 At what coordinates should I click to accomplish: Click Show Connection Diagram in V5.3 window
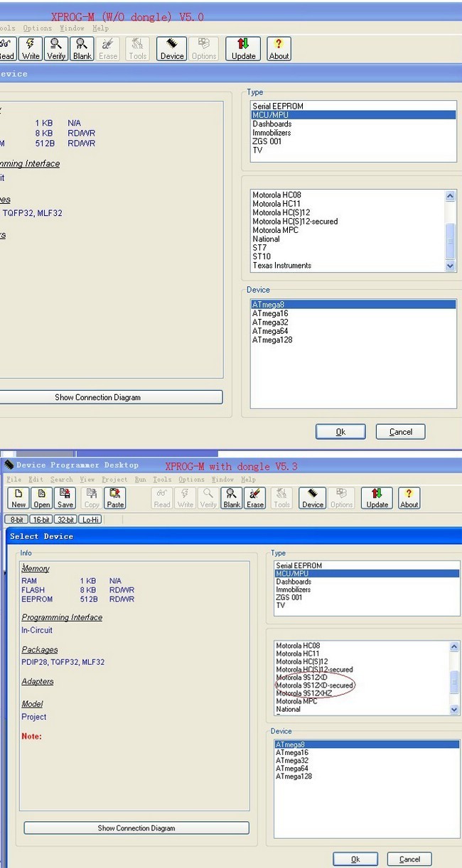point(136,828)
